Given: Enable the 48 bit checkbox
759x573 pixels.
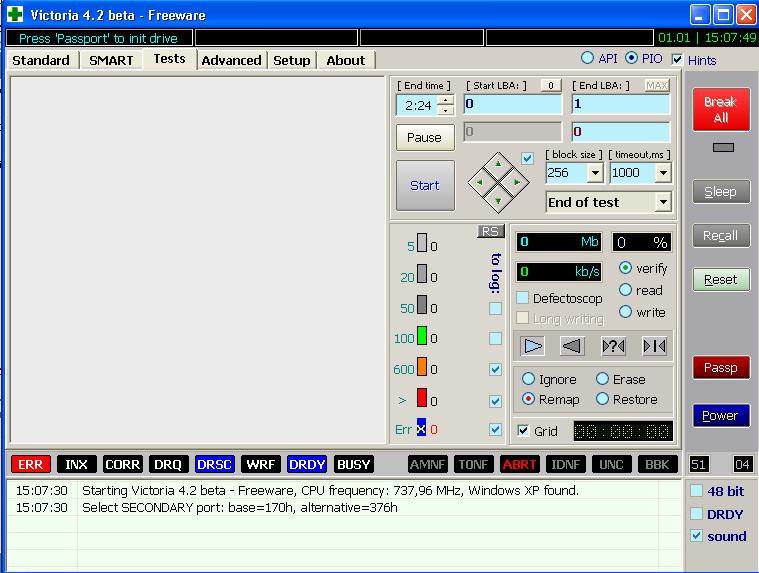Looking at the screenshot, I should pos(697,491).
